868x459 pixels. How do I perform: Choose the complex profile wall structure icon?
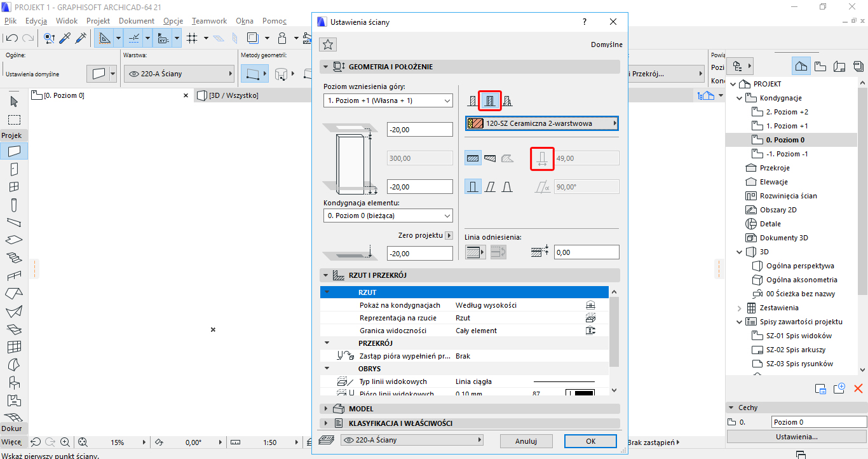coord(507,100)
